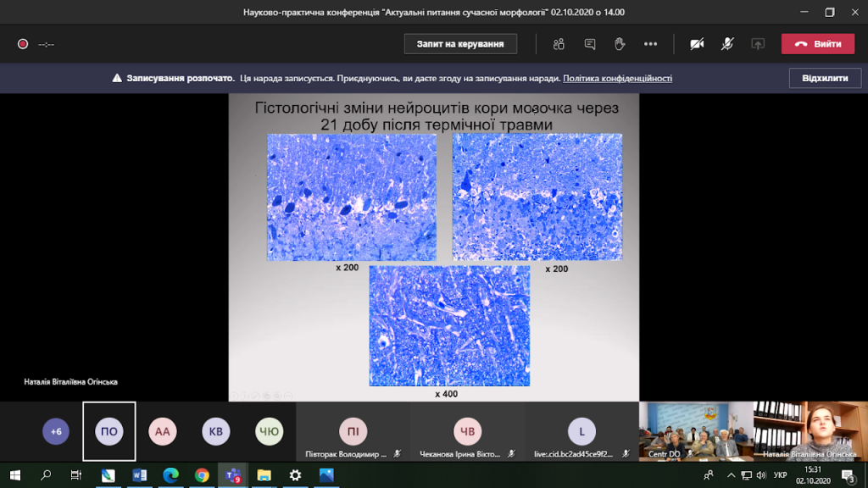Click the share content tray icon
Image resolution: width=868 pixels, height=488 pixels.
[x=758, y=44]
